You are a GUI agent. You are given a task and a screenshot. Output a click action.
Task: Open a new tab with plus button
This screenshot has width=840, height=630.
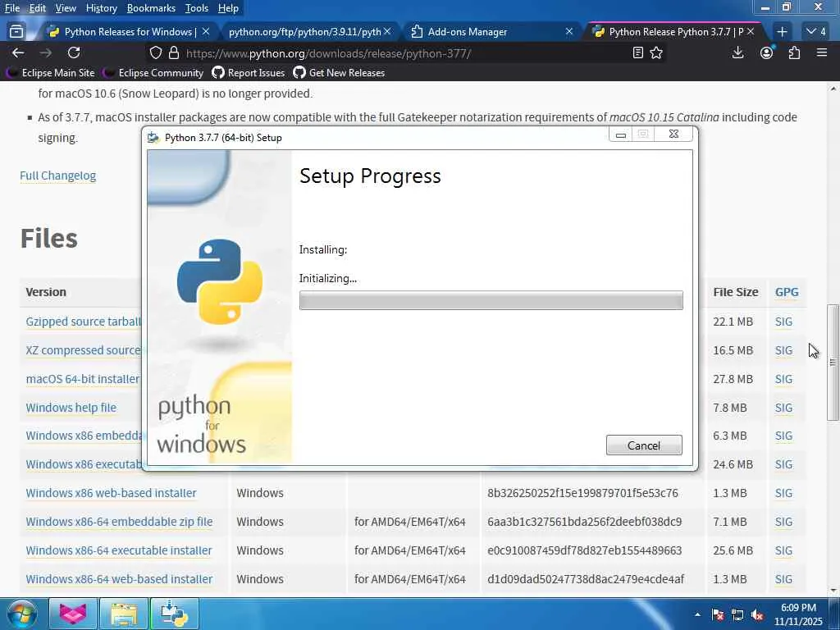click(x=782, y=32)
